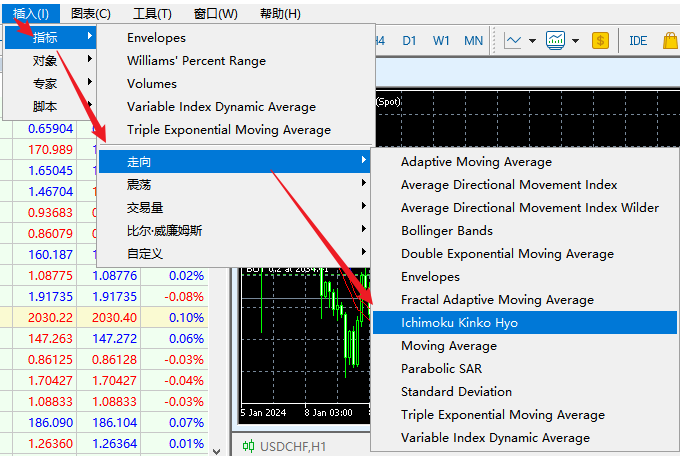Click bid price 170.989
This screenshot has height=456, width=680.
point(50,150)
